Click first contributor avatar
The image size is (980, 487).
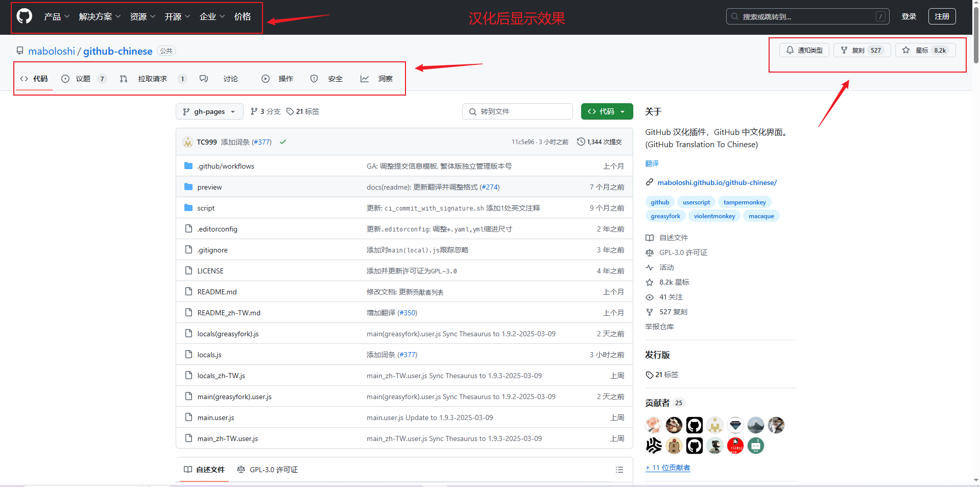(x=654, y=425)
